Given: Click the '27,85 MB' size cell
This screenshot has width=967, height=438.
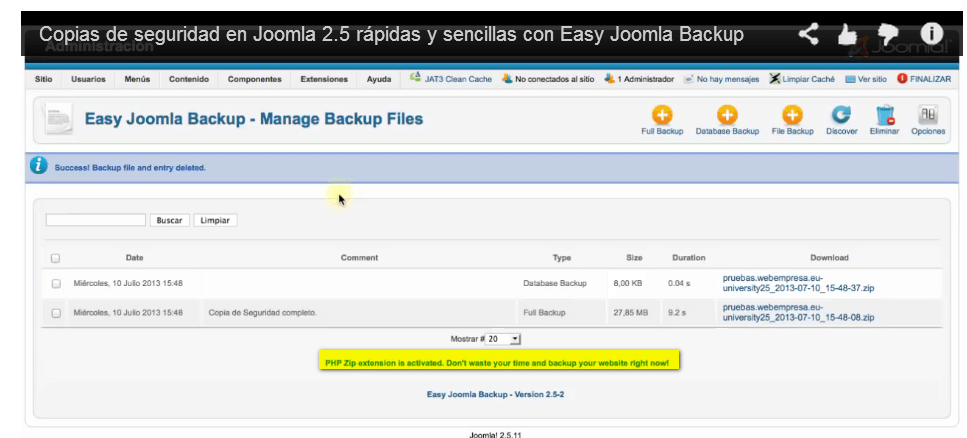Looking at the screenshot, I should coord(631,313).
